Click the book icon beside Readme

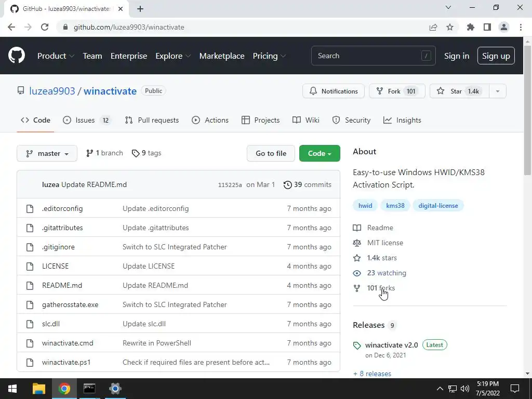click(357, 228)
